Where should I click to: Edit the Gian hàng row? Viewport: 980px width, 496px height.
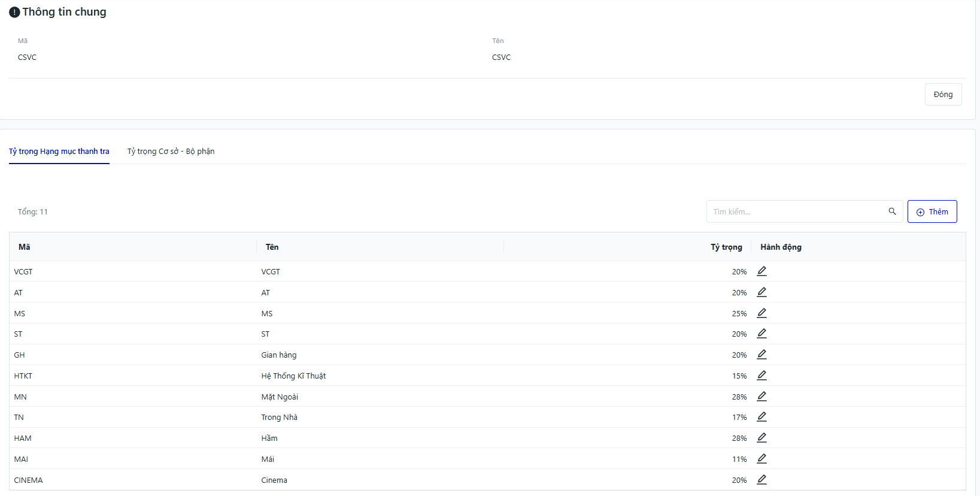[761, 355]
